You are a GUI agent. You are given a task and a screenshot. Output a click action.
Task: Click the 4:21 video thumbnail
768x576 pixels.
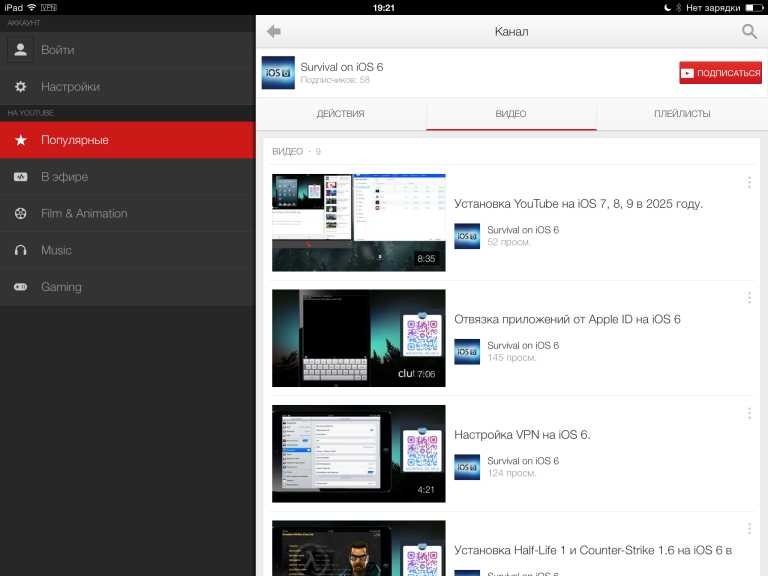coord(359,454)
